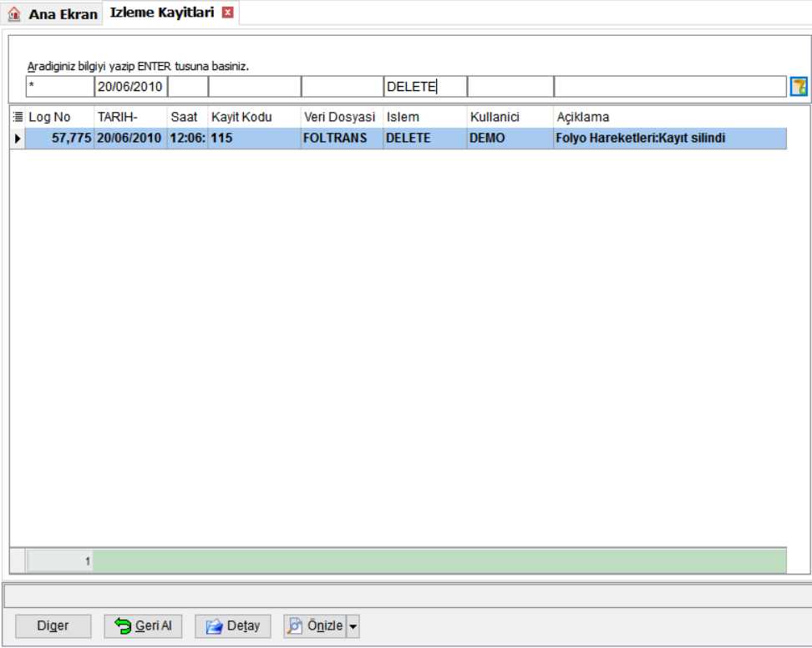This screenshot has width=812, height=648.
Task: Sort by the Log No column header
Action: (60, 117)
